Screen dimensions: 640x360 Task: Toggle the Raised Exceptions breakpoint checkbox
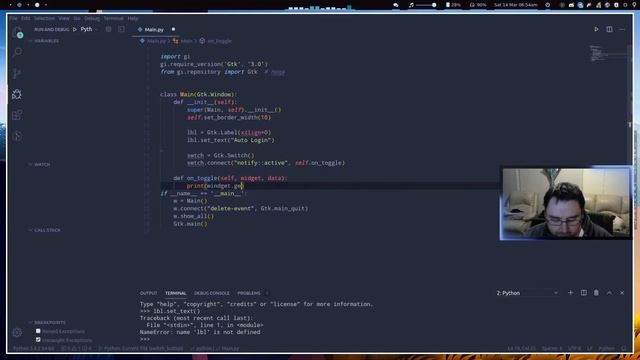point(38,331)
